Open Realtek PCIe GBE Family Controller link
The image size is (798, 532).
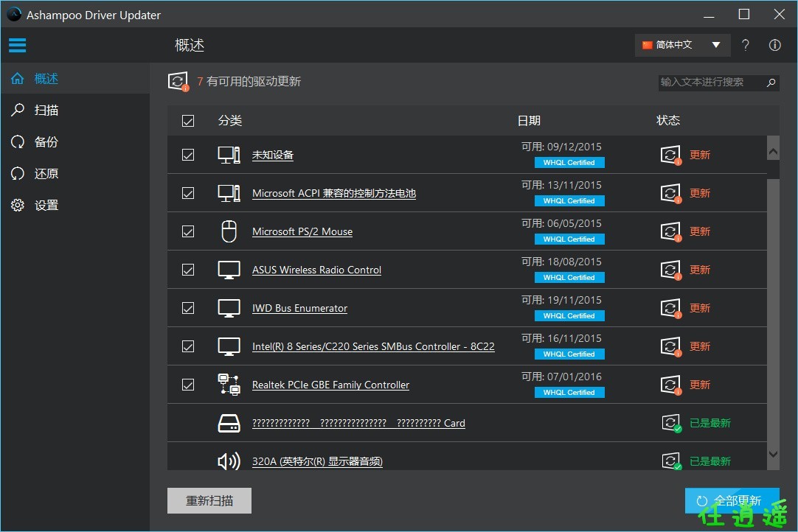[331, 385]
